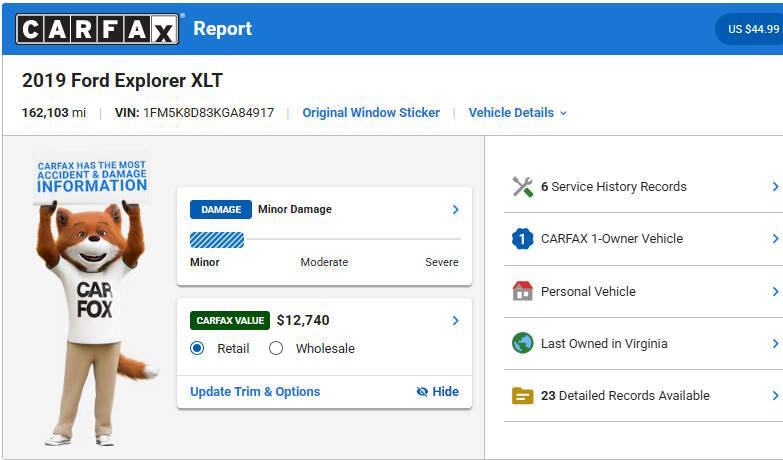This screenshot has width=783, height=460.
Task: Click the crossed-eye icon next to Hide
Action: (422, 392)
